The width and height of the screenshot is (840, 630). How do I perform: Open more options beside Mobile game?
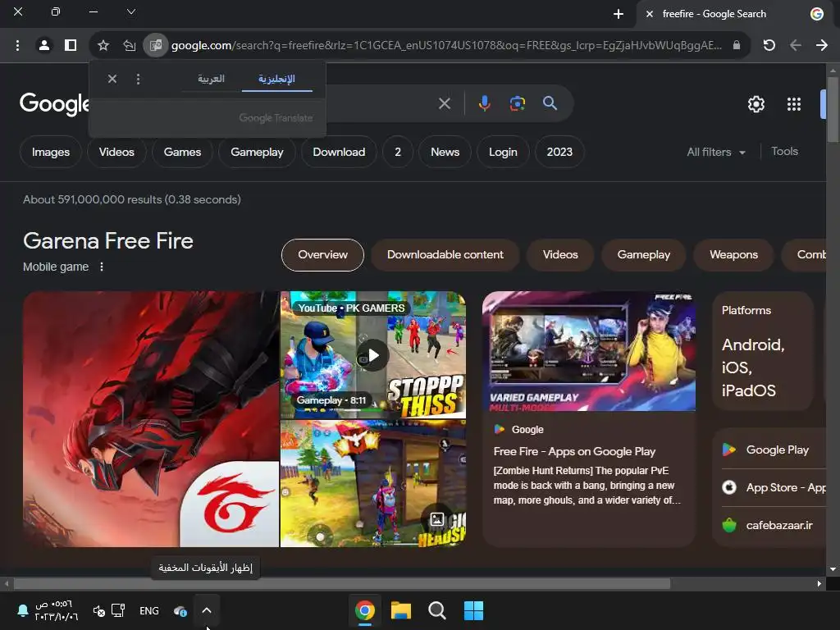[102, 267]
